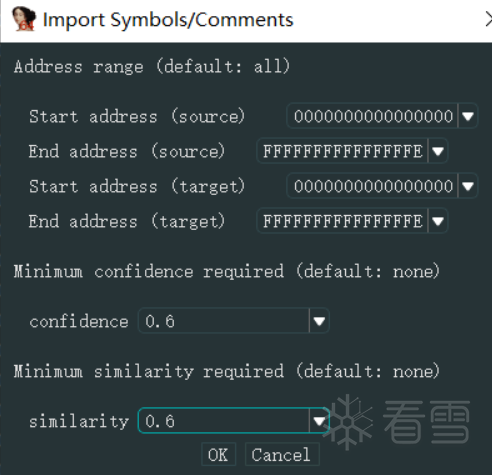Click the End address (source) input field
This screenshot has height=475, width=492.
(x=342, y=151)
